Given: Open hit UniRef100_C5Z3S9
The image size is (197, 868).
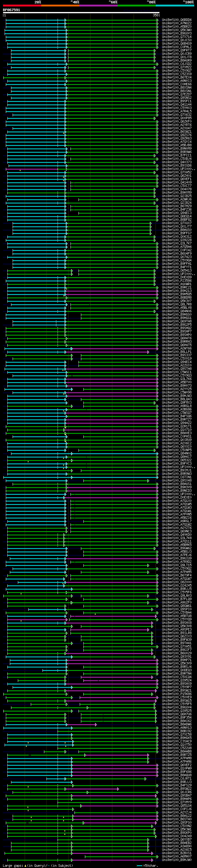Looking at the screenshot, I should [177, 74].
